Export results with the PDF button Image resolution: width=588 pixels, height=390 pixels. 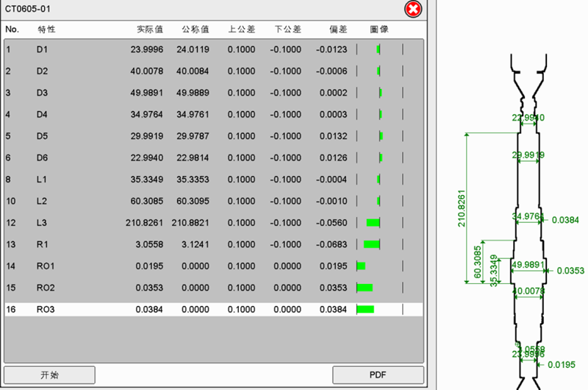point(378,375)
